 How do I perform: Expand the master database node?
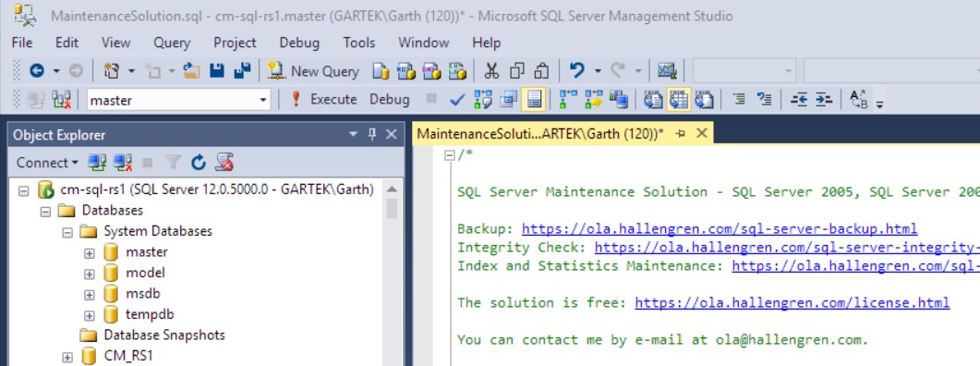point(90,252)
